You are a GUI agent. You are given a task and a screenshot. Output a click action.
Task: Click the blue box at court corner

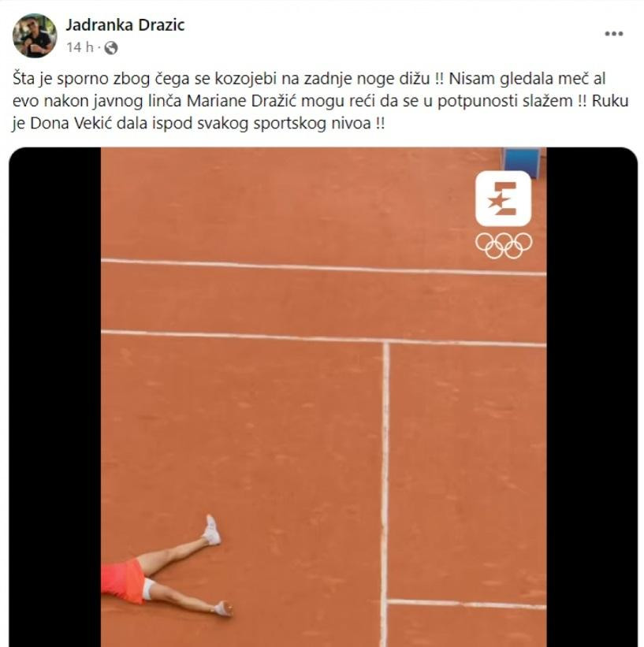click(522, 162)
